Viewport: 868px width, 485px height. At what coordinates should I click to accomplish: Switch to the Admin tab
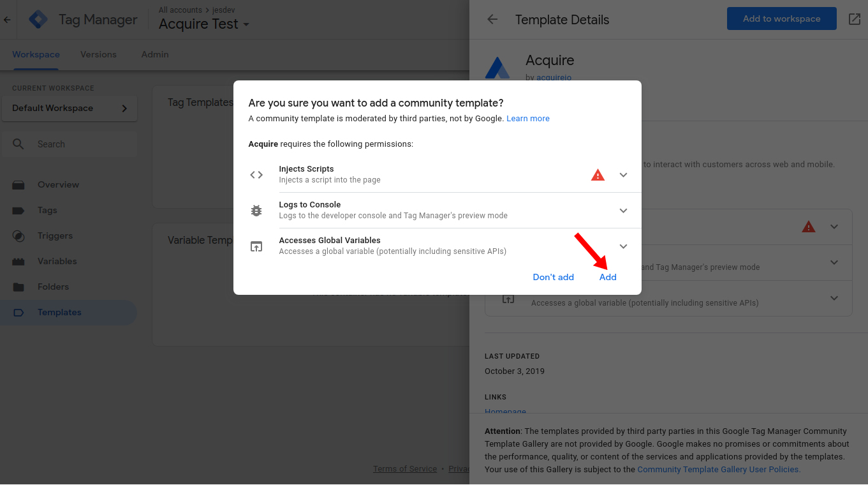click(155, 54)
